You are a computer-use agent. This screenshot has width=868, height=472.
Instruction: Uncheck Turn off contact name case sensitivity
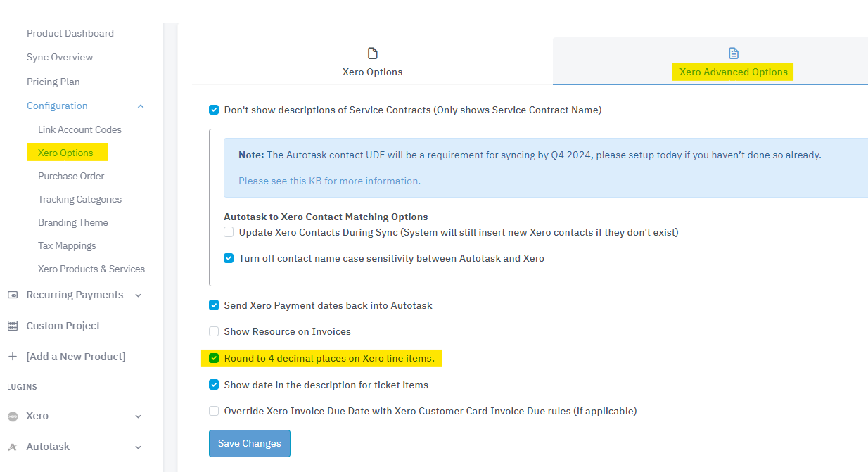[x=229, y=258]
